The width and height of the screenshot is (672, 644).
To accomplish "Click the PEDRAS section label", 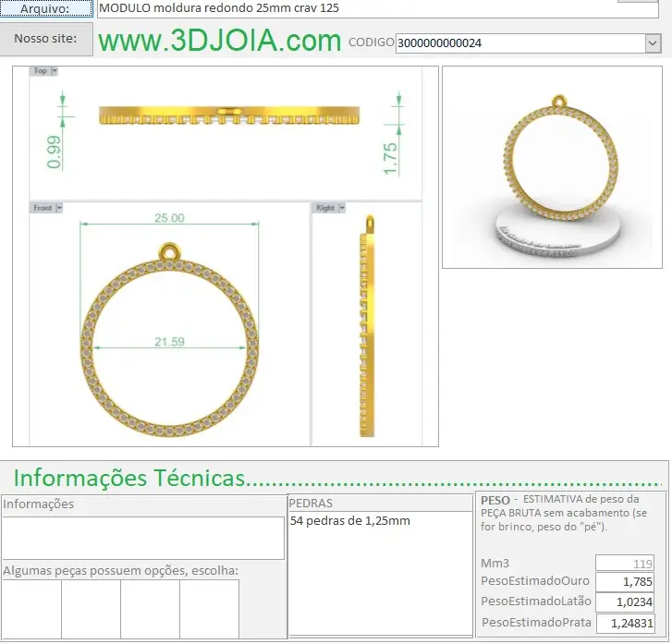I will (x=311, y=503).
